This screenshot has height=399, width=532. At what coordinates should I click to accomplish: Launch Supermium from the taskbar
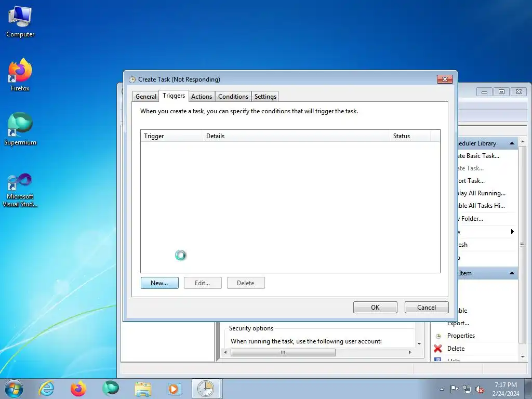[x=111, y=389]
